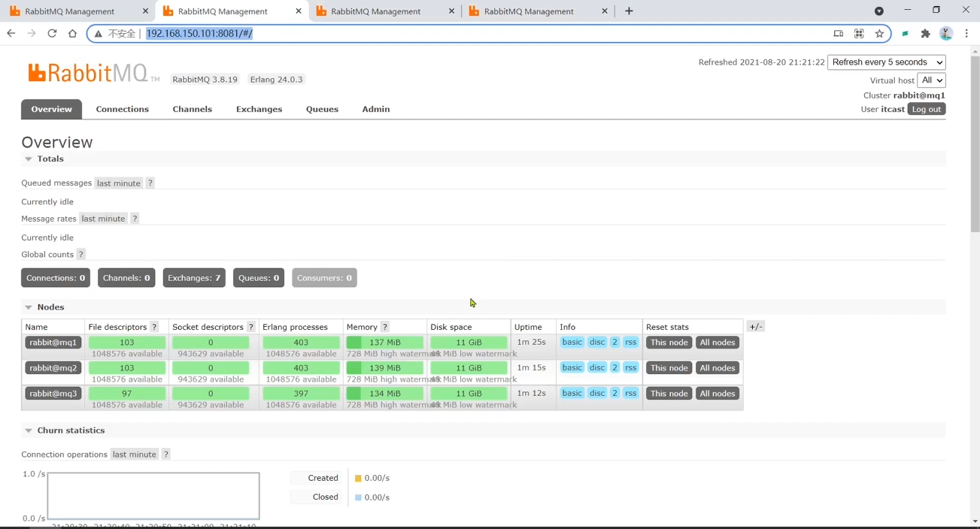
Task: Open node rabbit@mq1 details
Action: 53,343
